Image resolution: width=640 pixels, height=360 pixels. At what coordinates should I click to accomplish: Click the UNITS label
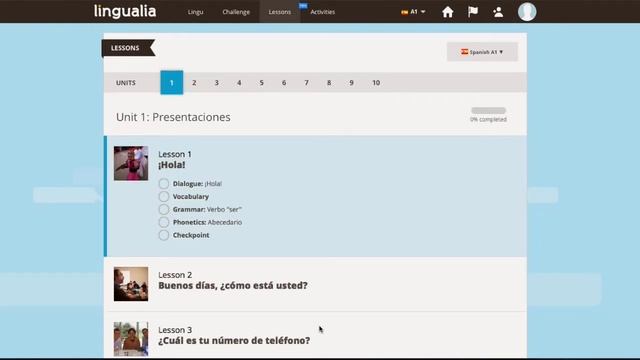(126, 83)
